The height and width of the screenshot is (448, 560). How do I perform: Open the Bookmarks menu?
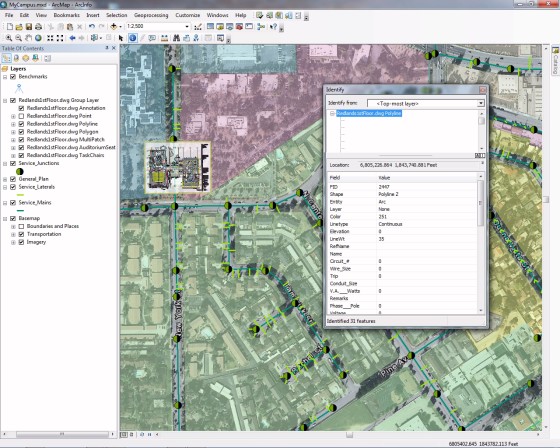pos(66,15)
